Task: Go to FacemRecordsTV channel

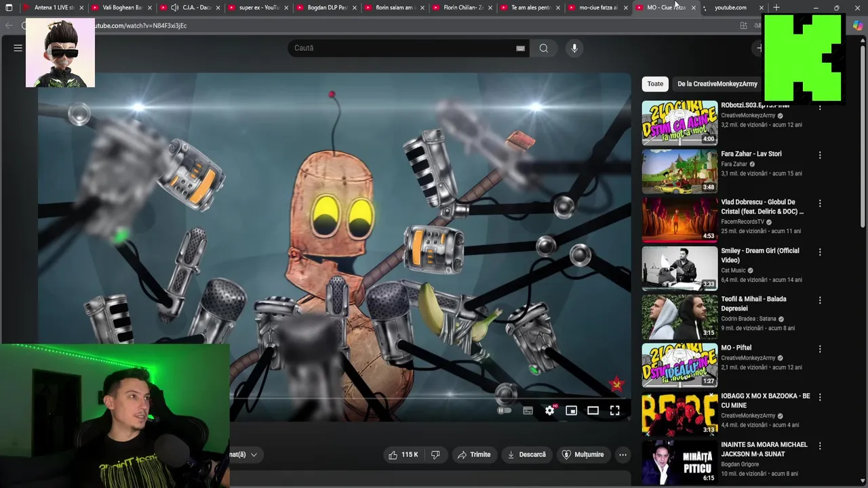Action: [x=743, y=222]
